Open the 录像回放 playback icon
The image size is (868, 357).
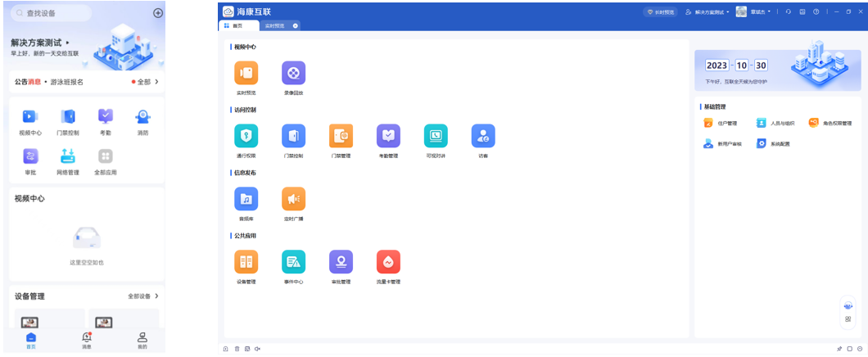[293, 74]
